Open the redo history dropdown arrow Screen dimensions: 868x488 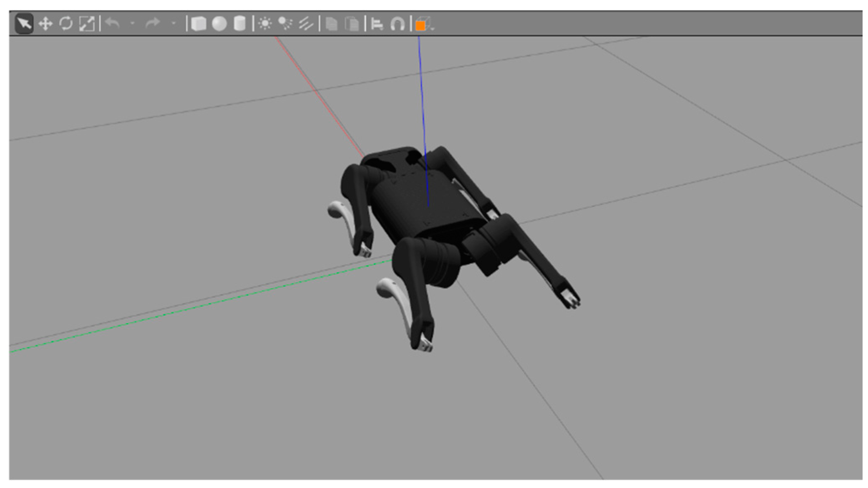[x=174, y=24]
